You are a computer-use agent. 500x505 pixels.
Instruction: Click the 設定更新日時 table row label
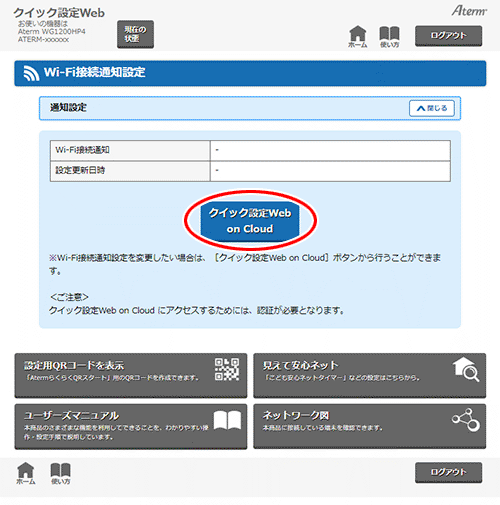pos(80,170)
